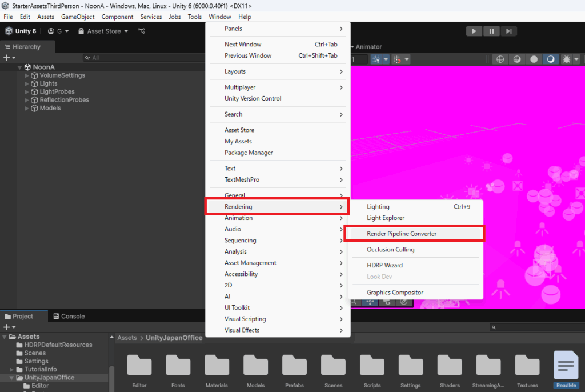Click the version control branch icon
585x392 pixels.
click(142, 31)
